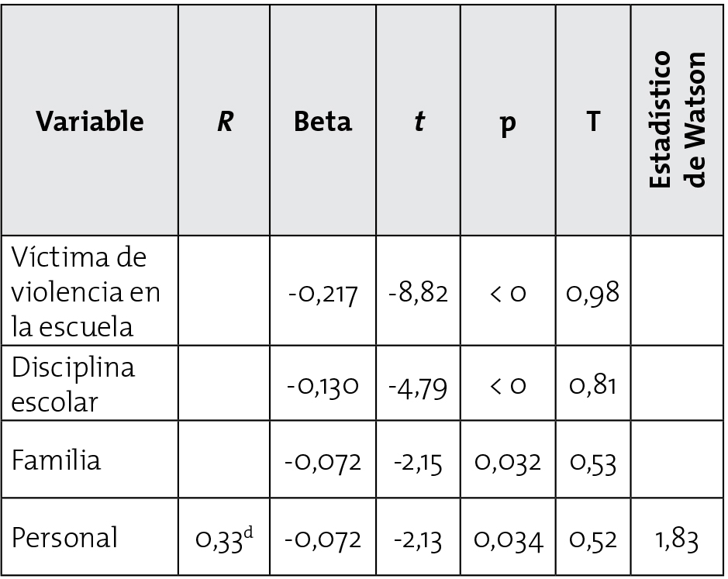The width and height of the screenshot is (728, 579).
Task: Click the "Víctima de violencia en la escuela" cell
Action: 85,291
